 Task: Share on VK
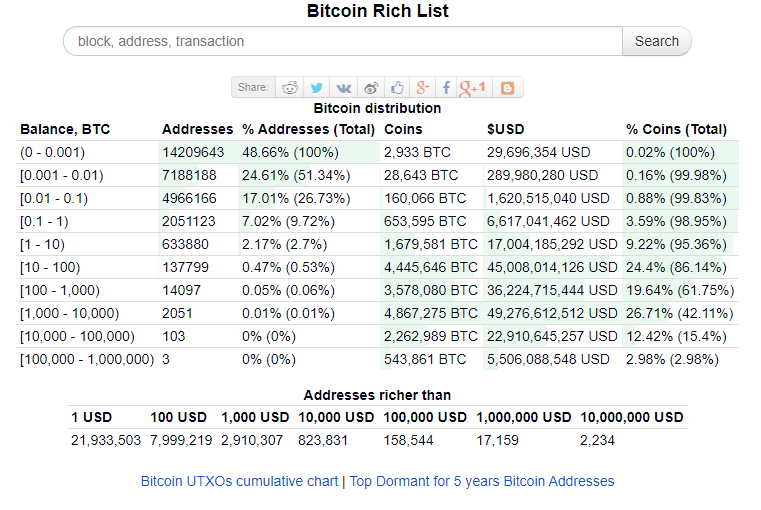(344, 88)
